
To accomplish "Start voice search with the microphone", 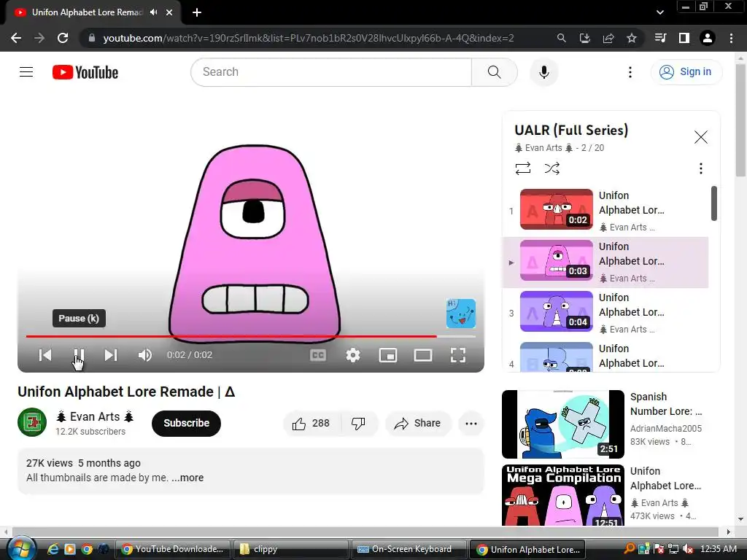I will [543, 72].
